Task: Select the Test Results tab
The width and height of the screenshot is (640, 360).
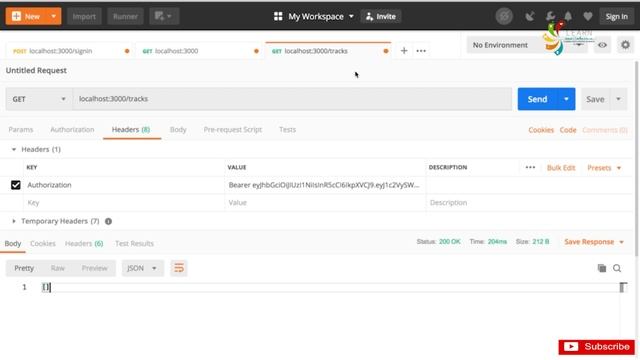Action: (x=134, y=243)
